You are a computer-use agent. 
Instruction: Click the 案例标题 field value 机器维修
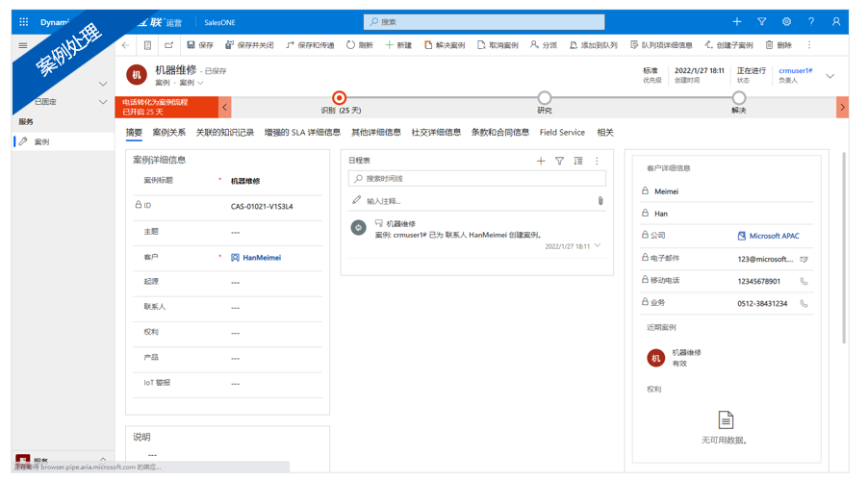(245, 181)
